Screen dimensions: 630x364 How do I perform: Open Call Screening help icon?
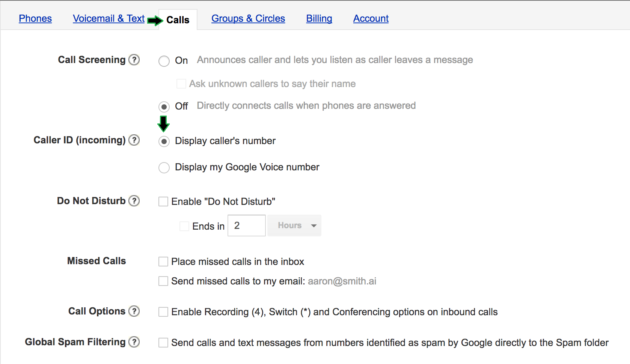[134, 60]
